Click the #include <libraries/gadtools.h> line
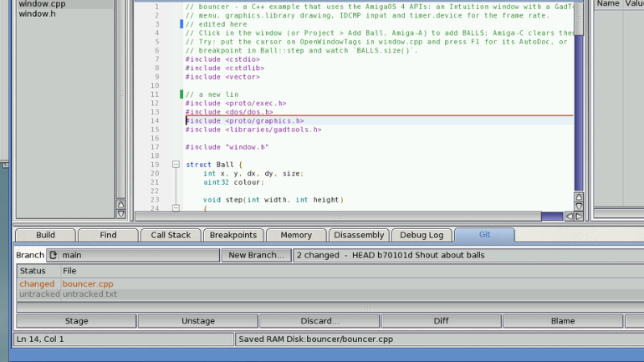644x362 pixels. (253, 130)
